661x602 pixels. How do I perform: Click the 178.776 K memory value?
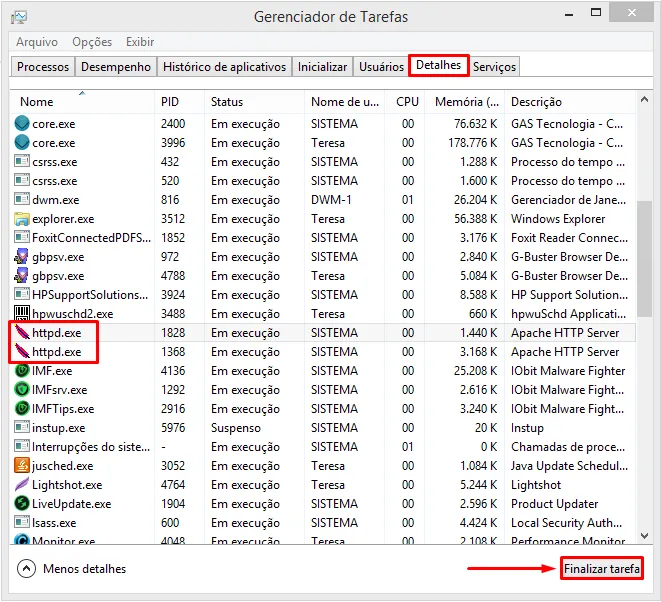point(473,142)
